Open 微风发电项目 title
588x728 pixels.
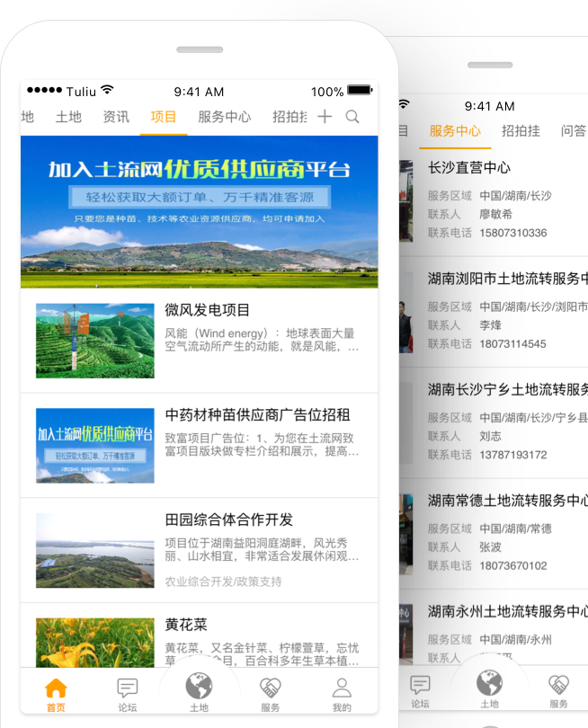[x=208, y=310]
